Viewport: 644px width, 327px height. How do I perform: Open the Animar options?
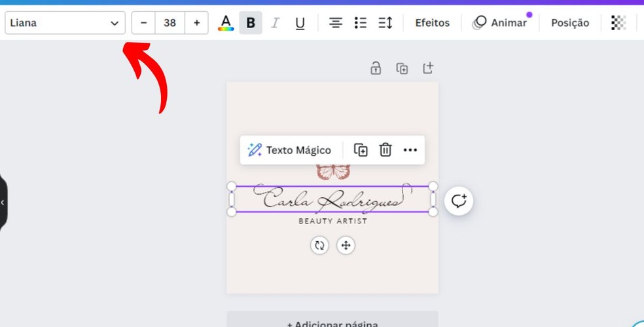coord(500,23)
